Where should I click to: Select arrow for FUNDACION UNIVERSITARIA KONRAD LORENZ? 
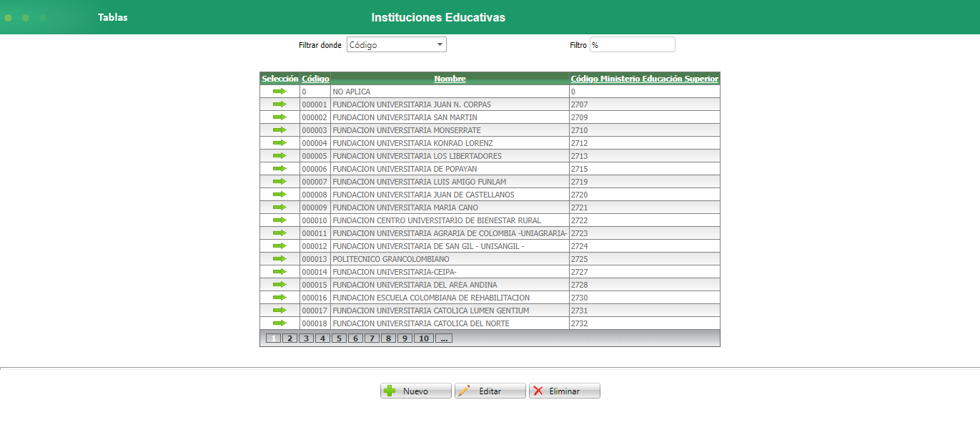click(279, 143)
